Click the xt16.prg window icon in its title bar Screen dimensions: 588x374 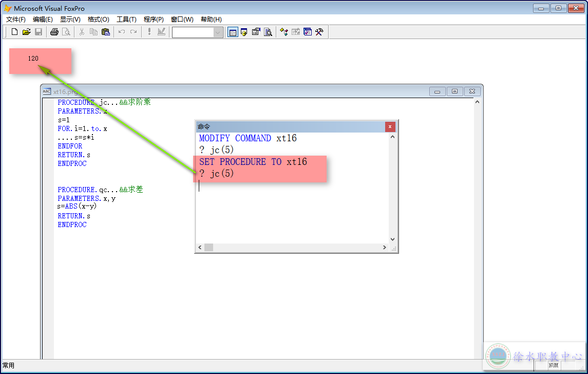tap(47, 91)
